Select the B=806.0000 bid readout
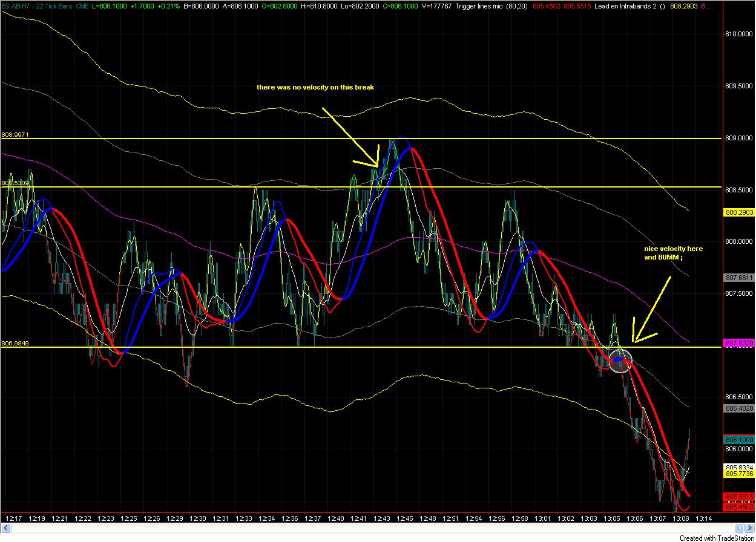The height and width of the screenshot is (542, 756). [200, 5]
